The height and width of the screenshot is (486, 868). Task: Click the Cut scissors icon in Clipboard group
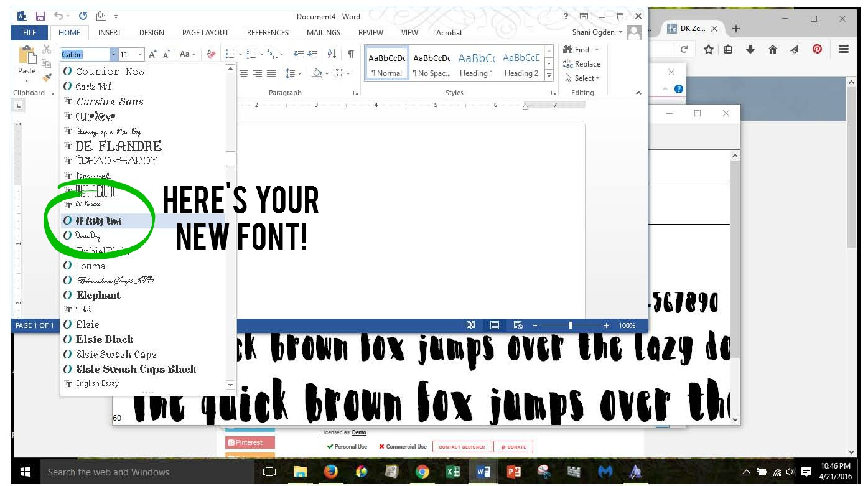click(x=47, y=49)
